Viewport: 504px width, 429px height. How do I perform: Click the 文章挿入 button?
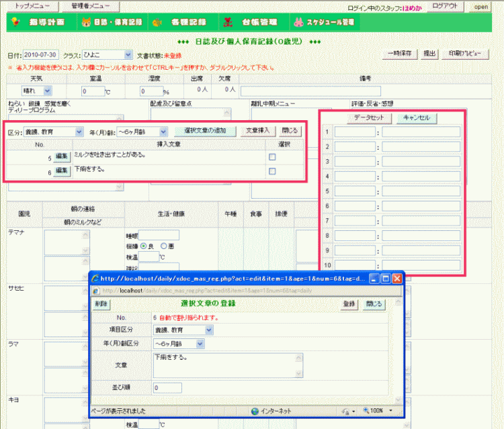point(258,131)
